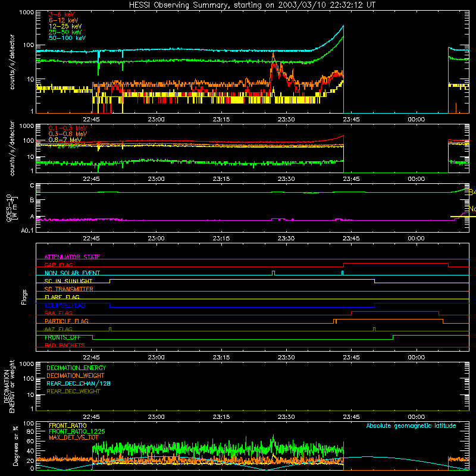Click 22:45 tick label below decimation panel

tap(91, 417)
